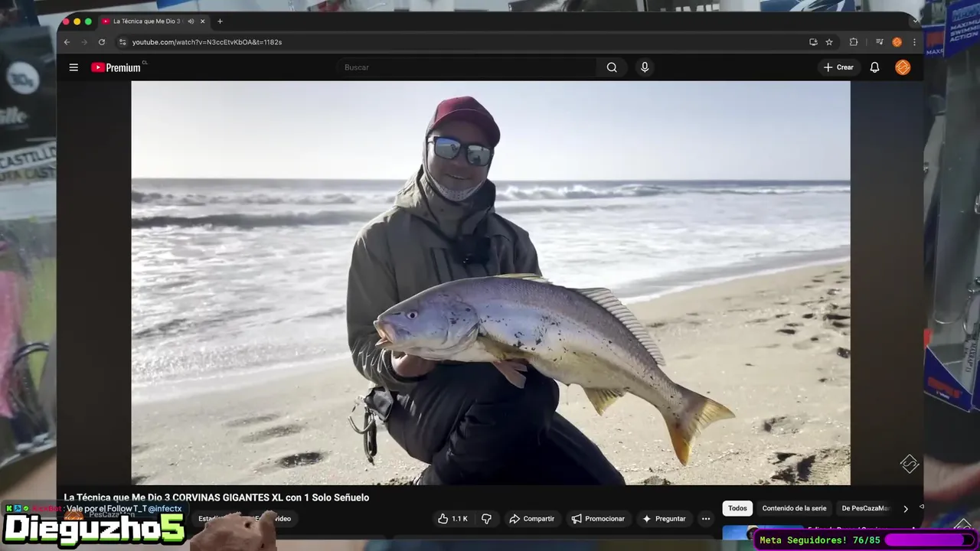Screen dimensions: 980x551
Task: Open media controls icon in Chrome toolbar
Action: pyautogui.click(x=880, y=42)
